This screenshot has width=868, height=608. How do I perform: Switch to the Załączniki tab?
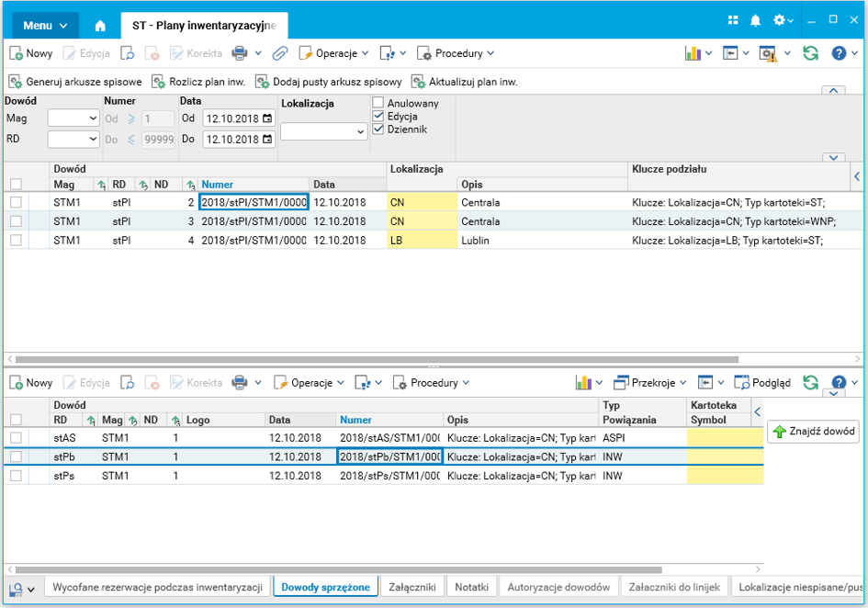click(x=412, y=587)
